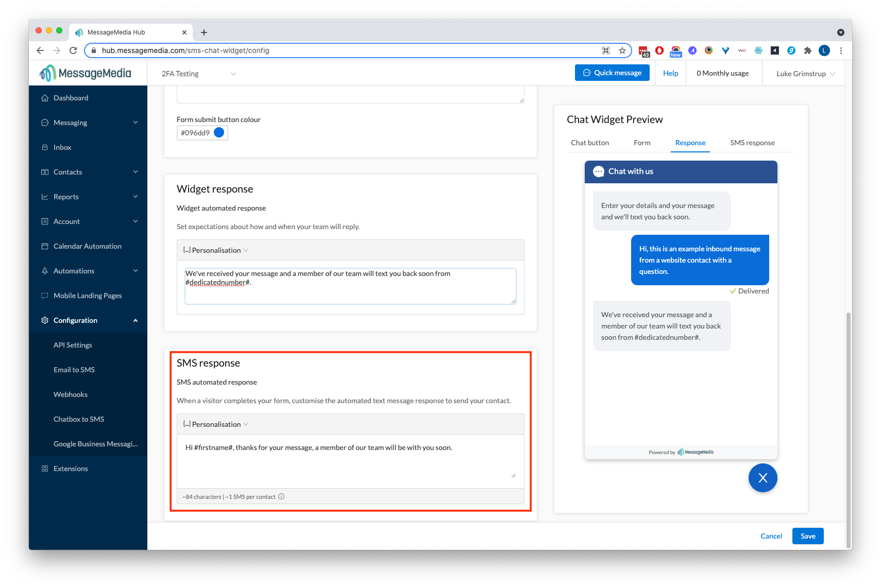881x588 pixels.
Task: Open the form submit button colour picker
Action: pos(219,132)
